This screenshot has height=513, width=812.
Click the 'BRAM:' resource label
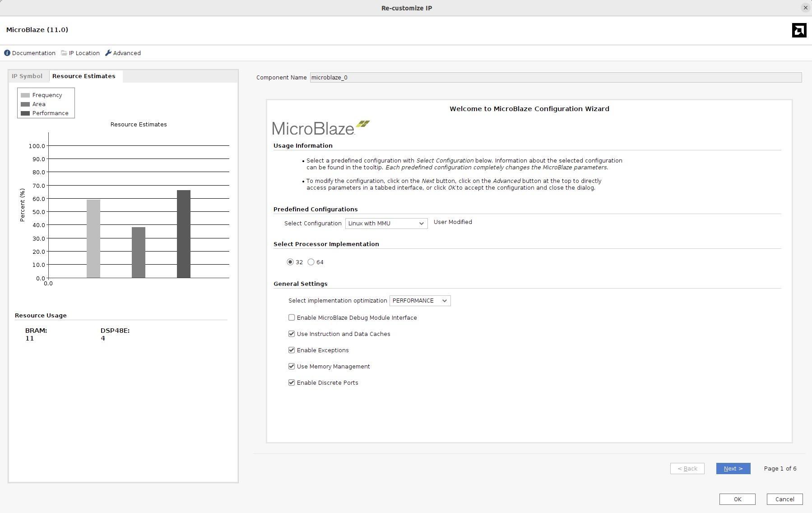click(x=36, y=331)
